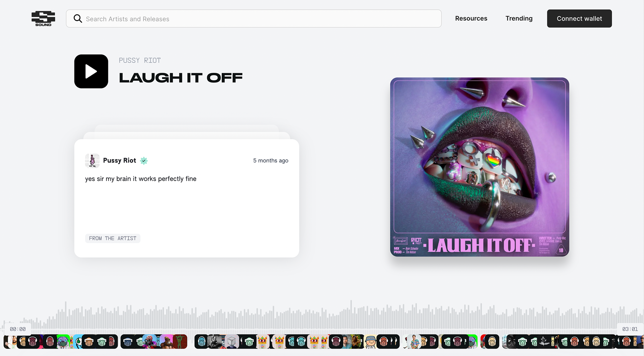Open the PUSSY RIOT artist link above title
This screenshot has width=644, height=356.
click(x=140, y=60)
